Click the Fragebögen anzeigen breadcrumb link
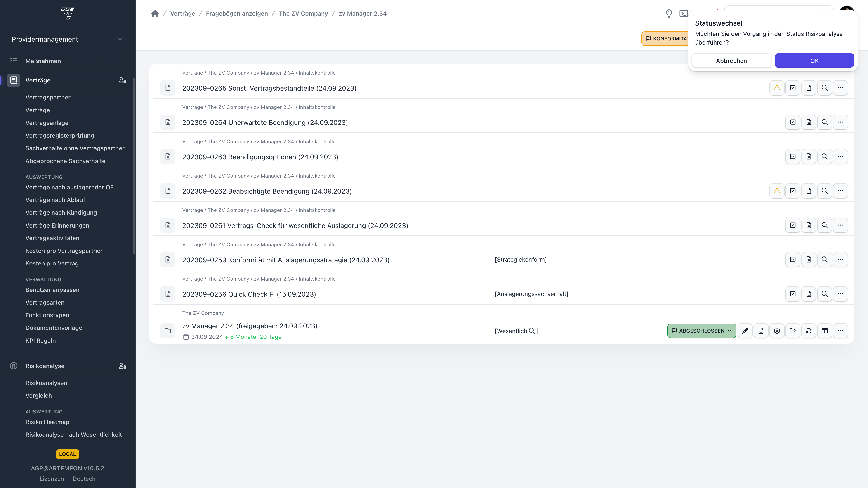868x488 pixels. coord(236,14)
